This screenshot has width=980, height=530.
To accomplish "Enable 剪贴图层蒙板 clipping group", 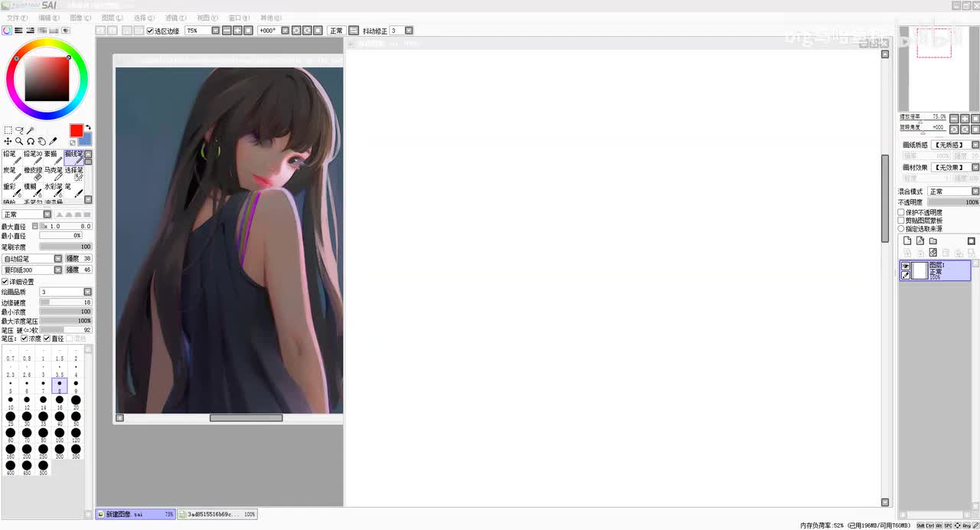I will coord(901,221).
